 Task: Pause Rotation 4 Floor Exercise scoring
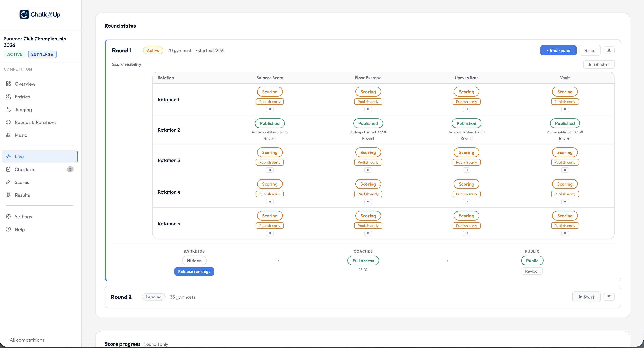pyautogui.click(x=368, y=202)
